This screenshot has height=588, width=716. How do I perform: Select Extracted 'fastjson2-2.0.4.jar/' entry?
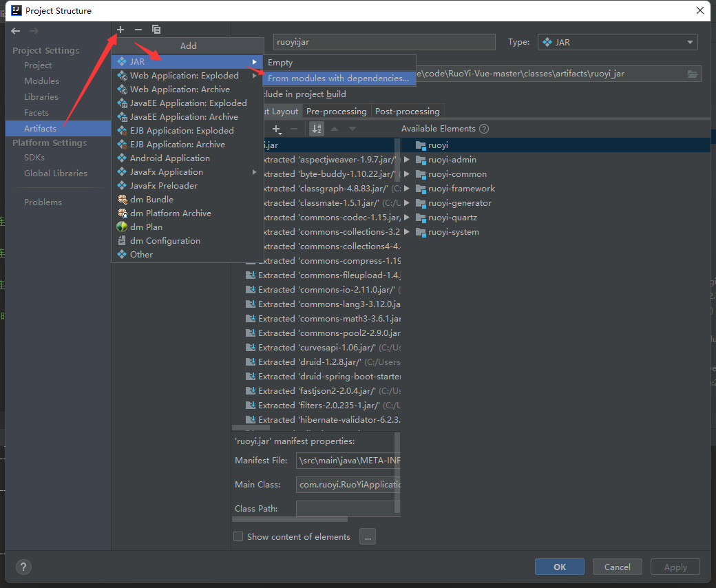pyautogui.click(x=323, y=391)
